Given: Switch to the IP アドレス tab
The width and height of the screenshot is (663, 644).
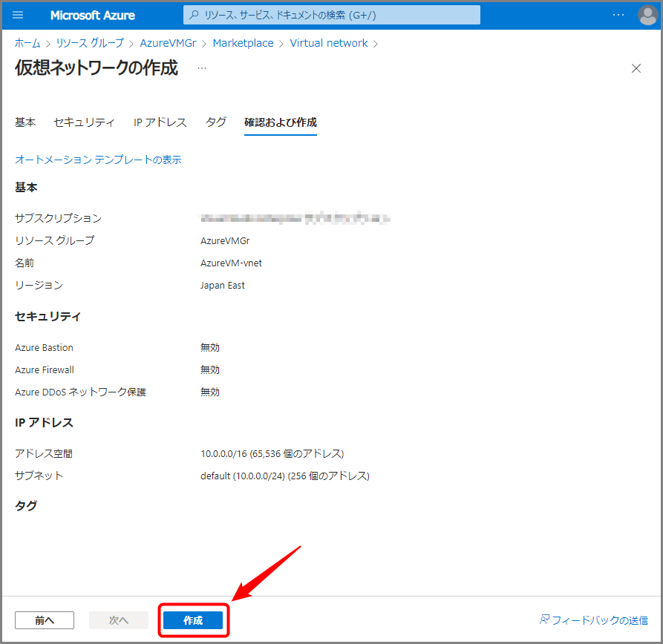Looking at the screenshot, I should (160, 122).
